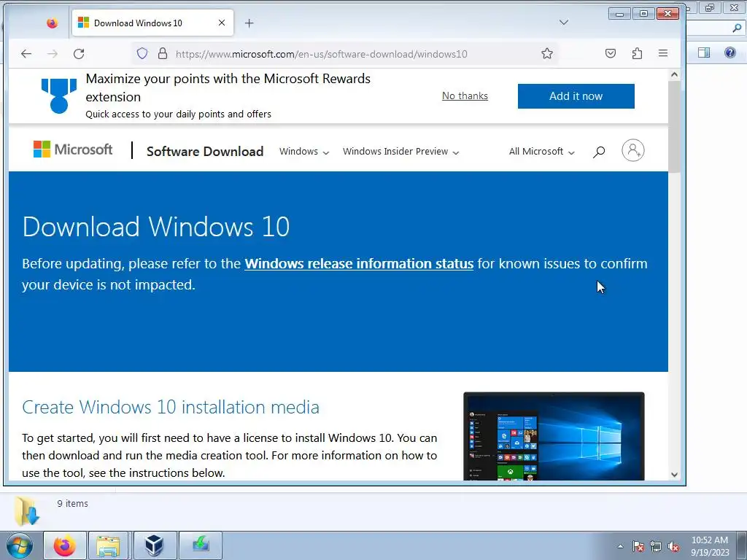Screen dimensions: 747x560
Task: Click the Create Windows 10 installation media heading
Action: pos(171,407)
